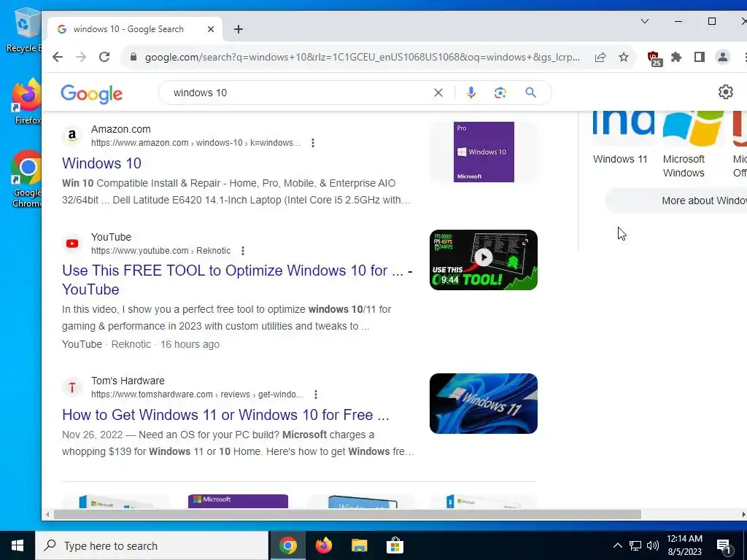The width and height of the screenshot is (747, 560).
Task: Open options for Tom's Hardware result
Action: 316,394
